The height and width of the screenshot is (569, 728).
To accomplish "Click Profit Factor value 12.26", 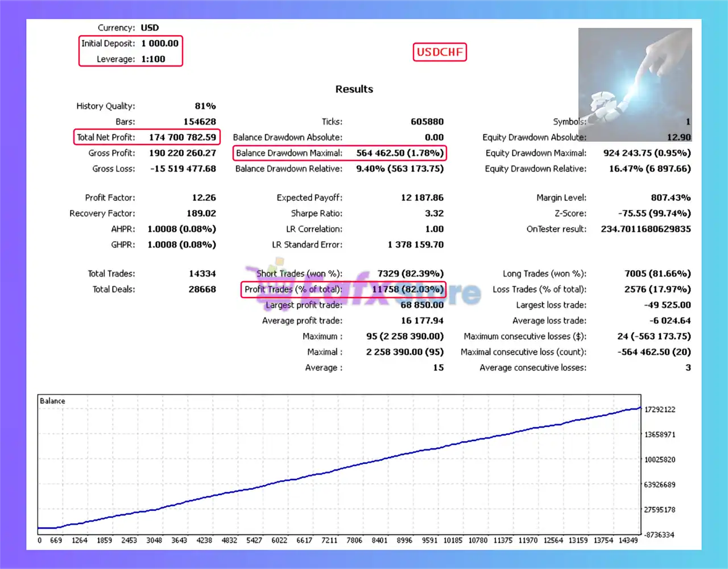I will pos(204,197).
